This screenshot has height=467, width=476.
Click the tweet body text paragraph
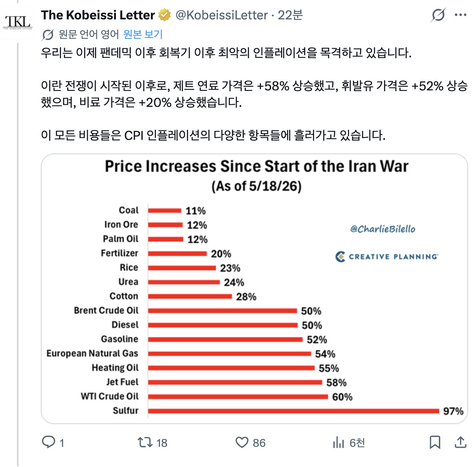pos(254,94)
